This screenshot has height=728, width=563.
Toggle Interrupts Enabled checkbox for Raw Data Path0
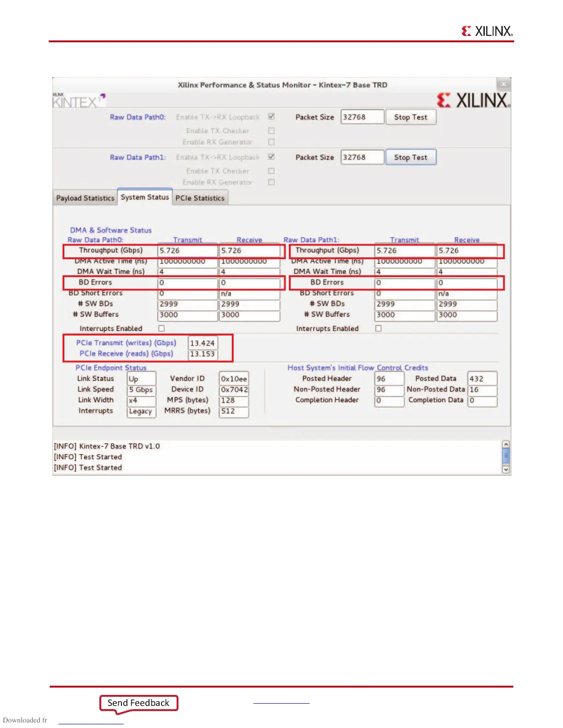[x=161, y=328]
